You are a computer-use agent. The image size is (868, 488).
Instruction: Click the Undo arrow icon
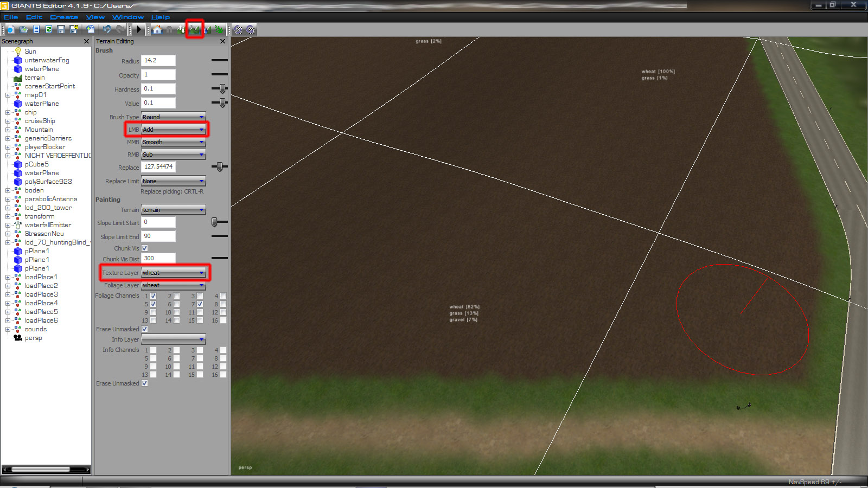pos(107,29)
